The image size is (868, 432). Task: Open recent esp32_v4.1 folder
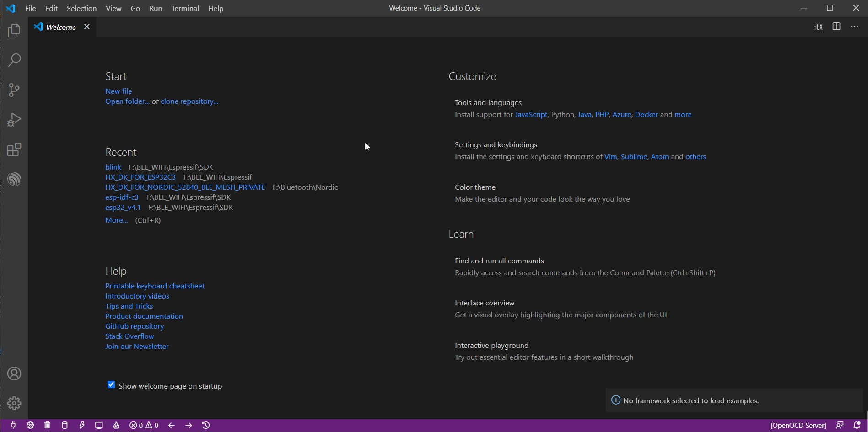pyautogui.click(x=123, y=207)
